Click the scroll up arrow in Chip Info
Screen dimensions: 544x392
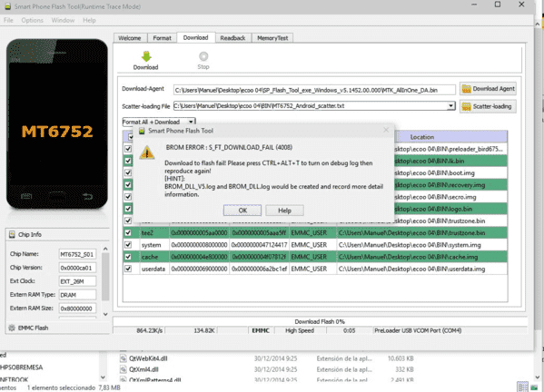click(105, 249)
